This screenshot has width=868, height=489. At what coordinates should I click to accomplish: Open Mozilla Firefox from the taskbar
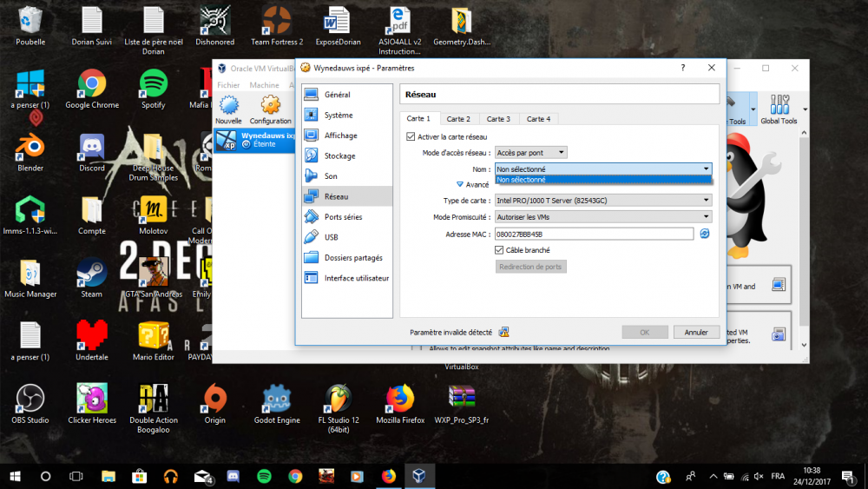[x=388, y=476]
